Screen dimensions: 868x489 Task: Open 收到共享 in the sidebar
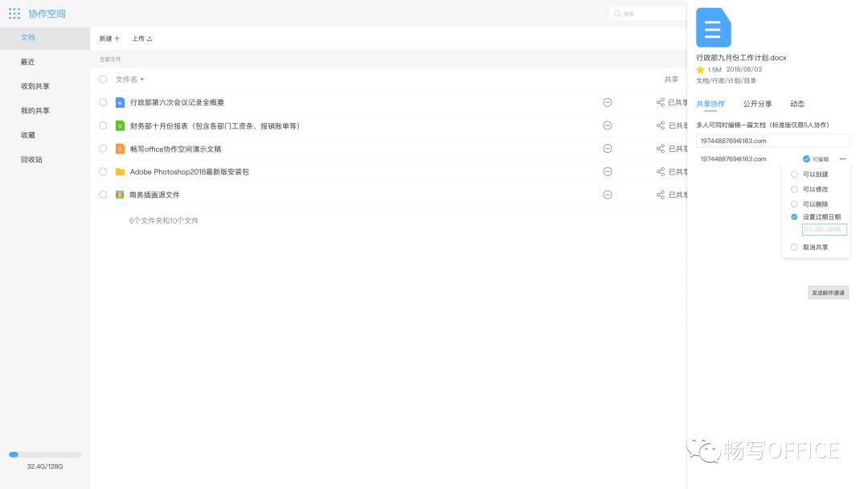pyautogui.click(x=35, y=86)
